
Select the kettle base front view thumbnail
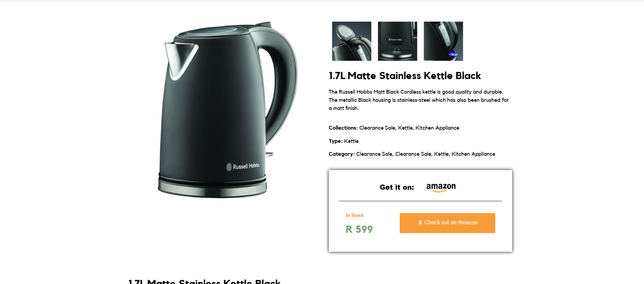tap(397, 41)
